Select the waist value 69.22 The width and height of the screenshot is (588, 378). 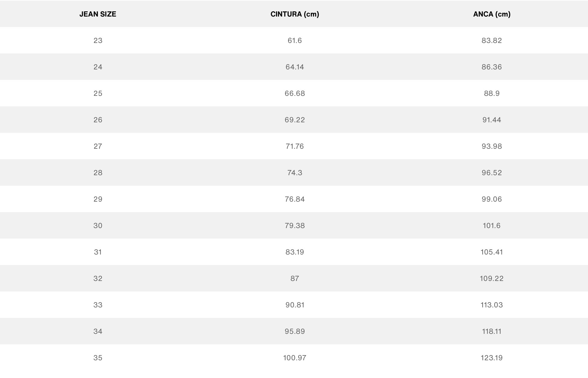tap(295, 120)
